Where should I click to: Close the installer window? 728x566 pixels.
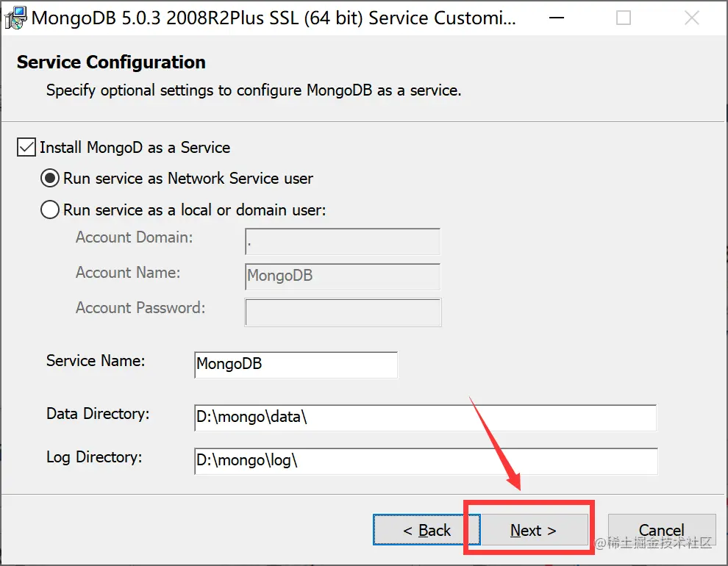(x=692, y=18)
